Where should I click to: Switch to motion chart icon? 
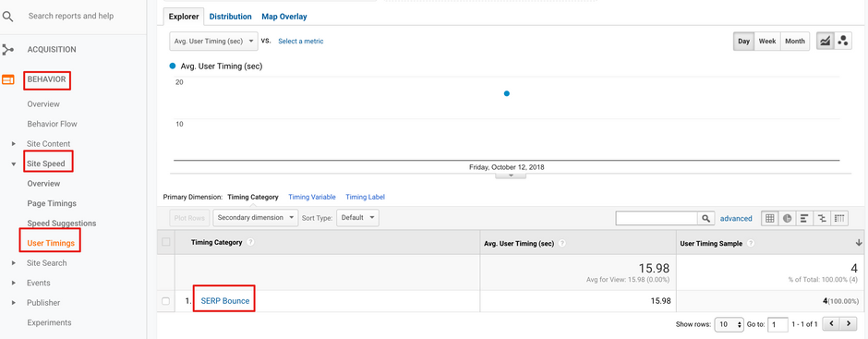[x=843, y=41]
